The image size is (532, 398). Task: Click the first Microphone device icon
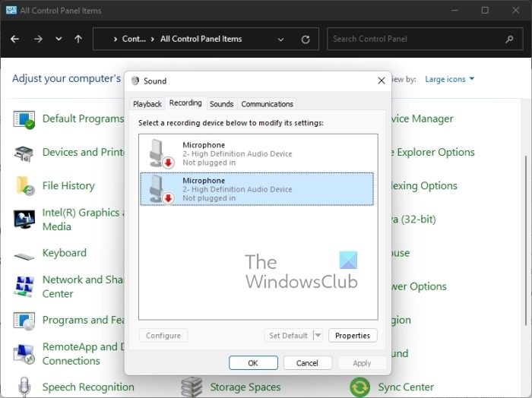coord(161,153)
